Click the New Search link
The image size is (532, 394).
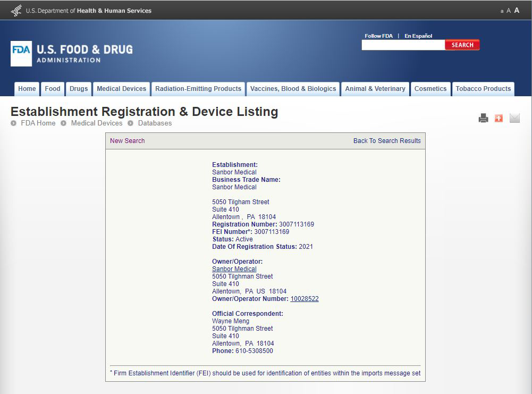coord(127,141)
